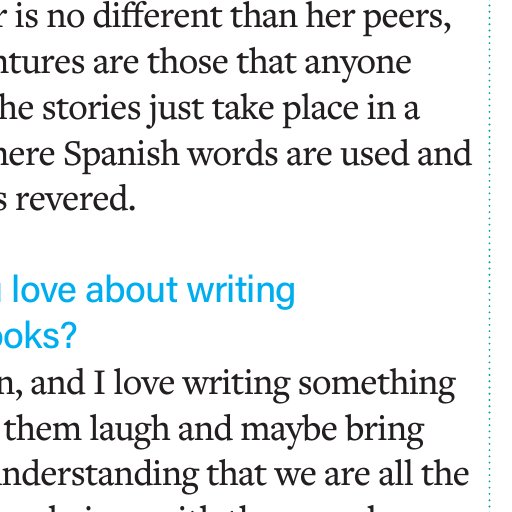Image resolution: width=512 pixels, height=512 pixels.
Task: Click the word 'laugh' in the answer paragraph
Action: tap(130, 431)
